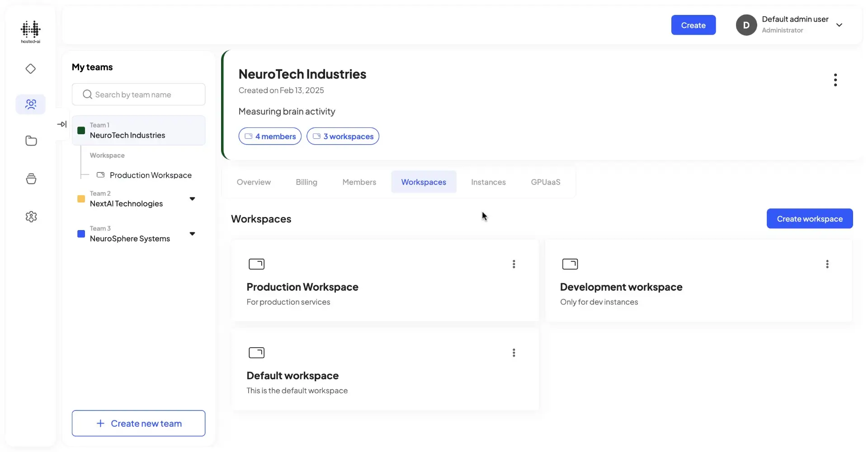Switch to the Billing tab
Image resolution: width=868 pixels, height=452 pixels.
tap(307, 182)
